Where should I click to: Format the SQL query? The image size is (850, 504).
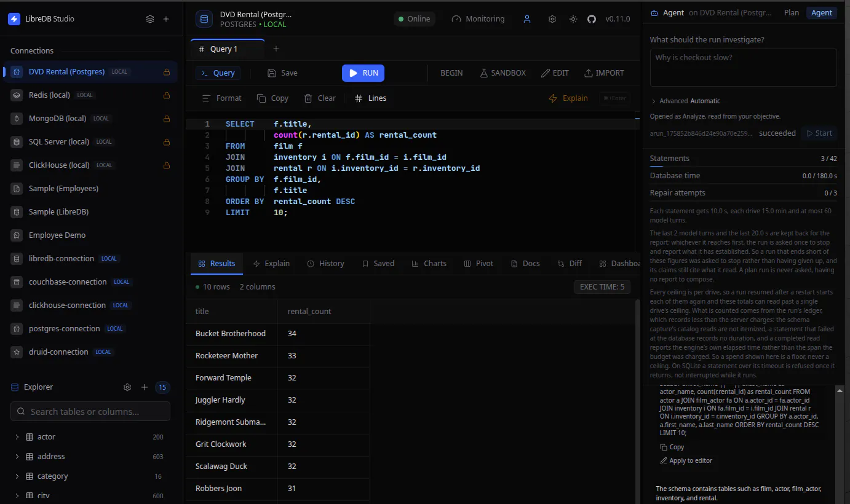coord(222,98)
